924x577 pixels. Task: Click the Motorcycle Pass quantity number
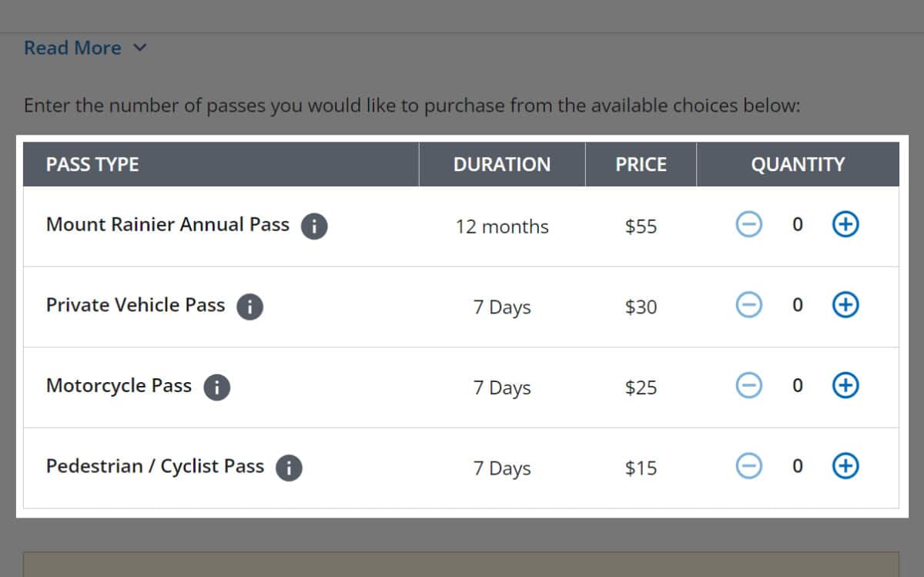point(797,385)
